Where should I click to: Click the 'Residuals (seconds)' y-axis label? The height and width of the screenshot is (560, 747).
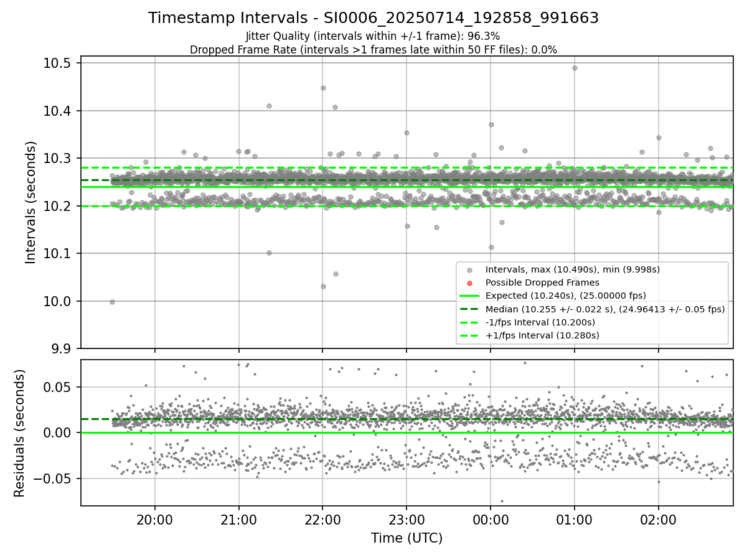click(x=20, y=433)
